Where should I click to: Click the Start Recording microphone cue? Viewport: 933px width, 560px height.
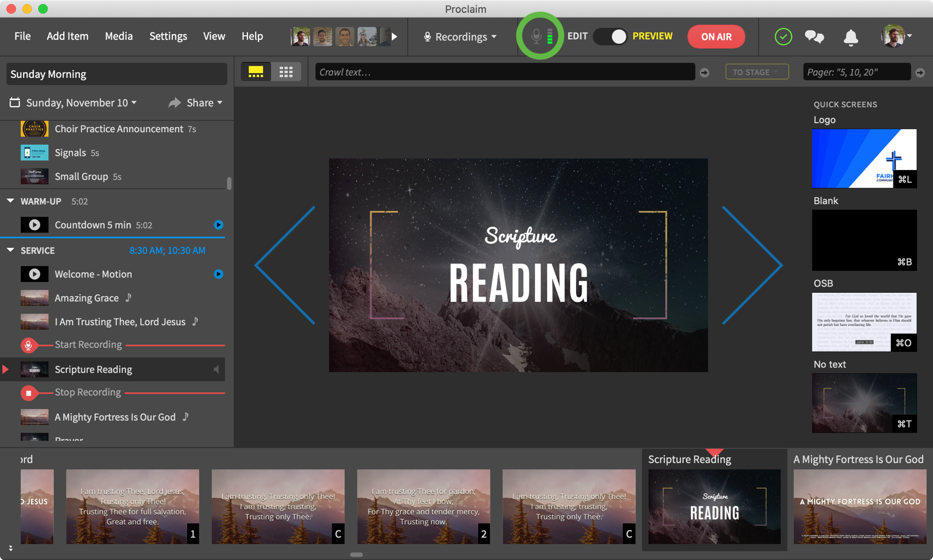point(29,345)
